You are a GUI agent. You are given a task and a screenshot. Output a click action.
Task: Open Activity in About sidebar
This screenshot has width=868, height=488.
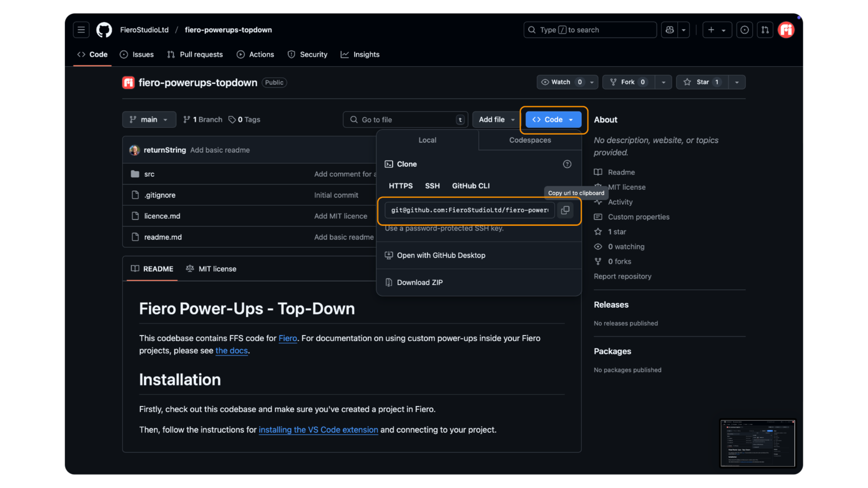[x=613, y=202]
